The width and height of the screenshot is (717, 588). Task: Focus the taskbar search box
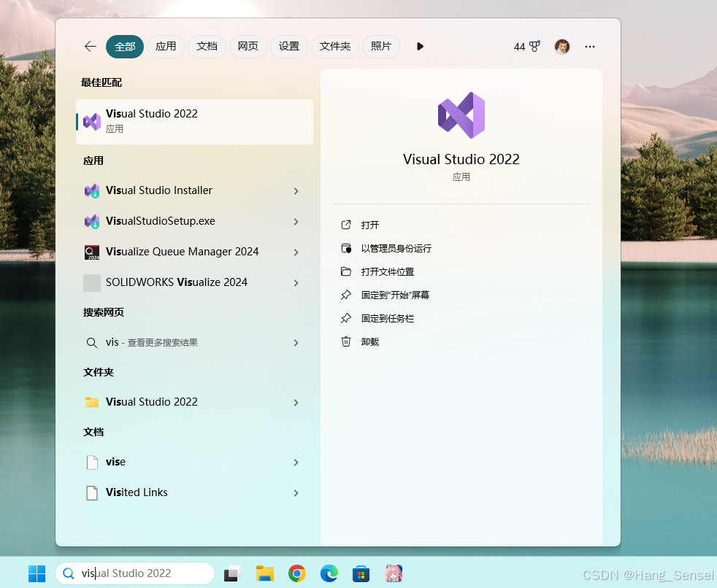coord(135,573)
